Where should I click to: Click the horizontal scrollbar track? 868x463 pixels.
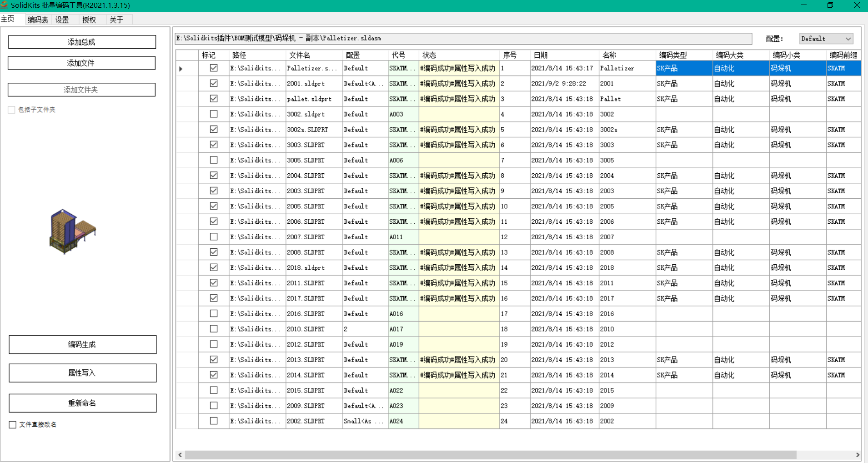(x=825, y=455)
